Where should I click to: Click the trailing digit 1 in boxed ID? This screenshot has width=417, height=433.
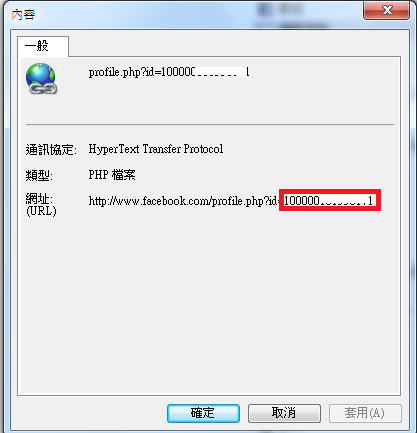point(370,200)
